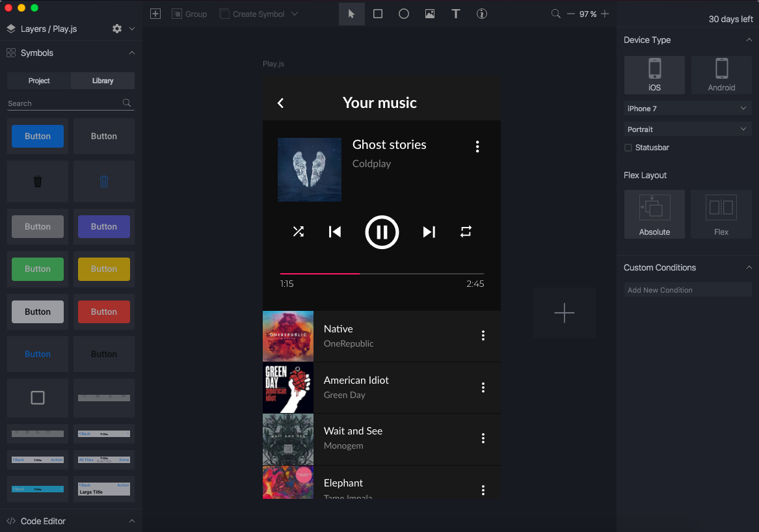Click the next track button

429,232
